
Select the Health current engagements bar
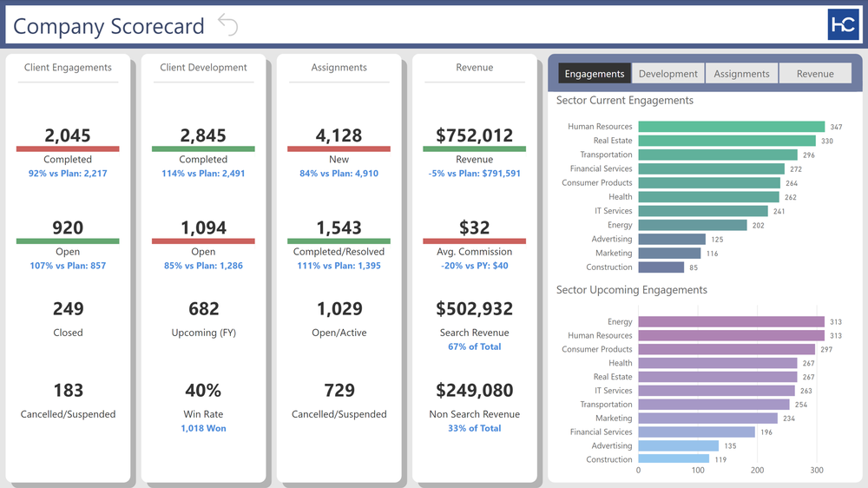click(708, 197)
